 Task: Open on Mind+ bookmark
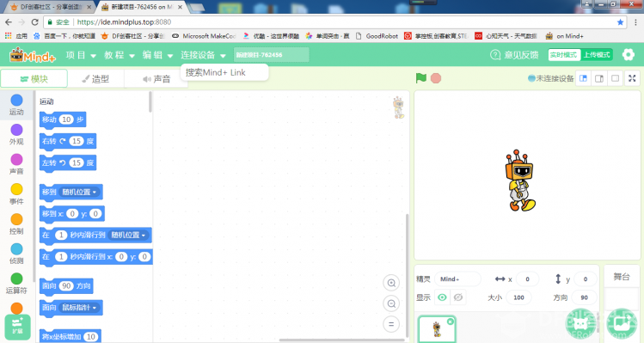[564, 36]
